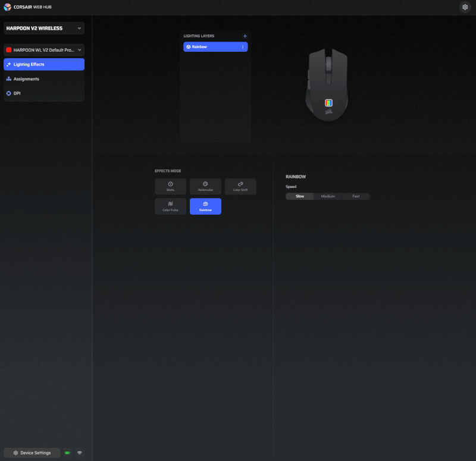
Task: Click the rainbow LED zone on the mouse
Action: pos(328,103)
